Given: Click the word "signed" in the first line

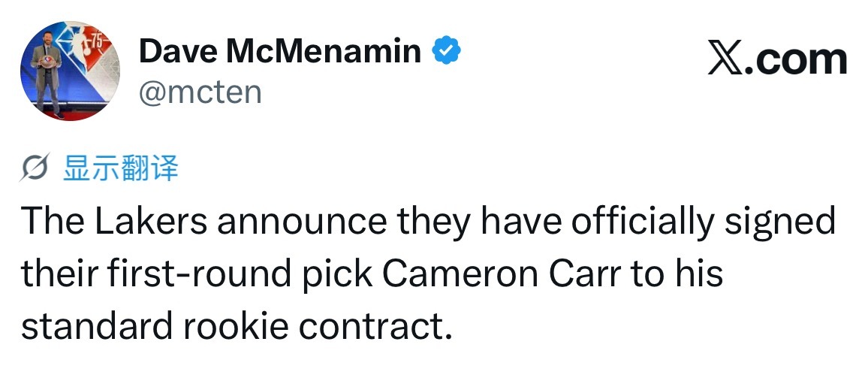Looking at the screenshot, I should pos(780,222).
